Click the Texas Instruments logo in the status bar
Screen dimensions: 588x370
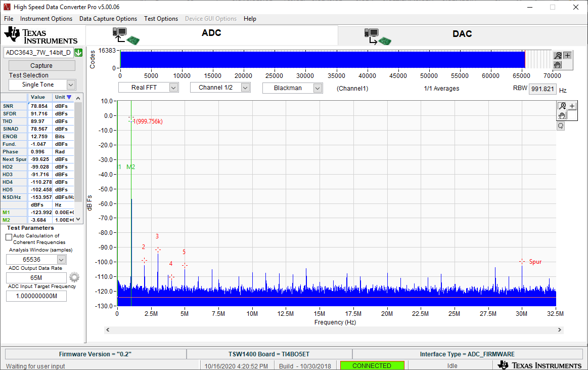(540, 364)
